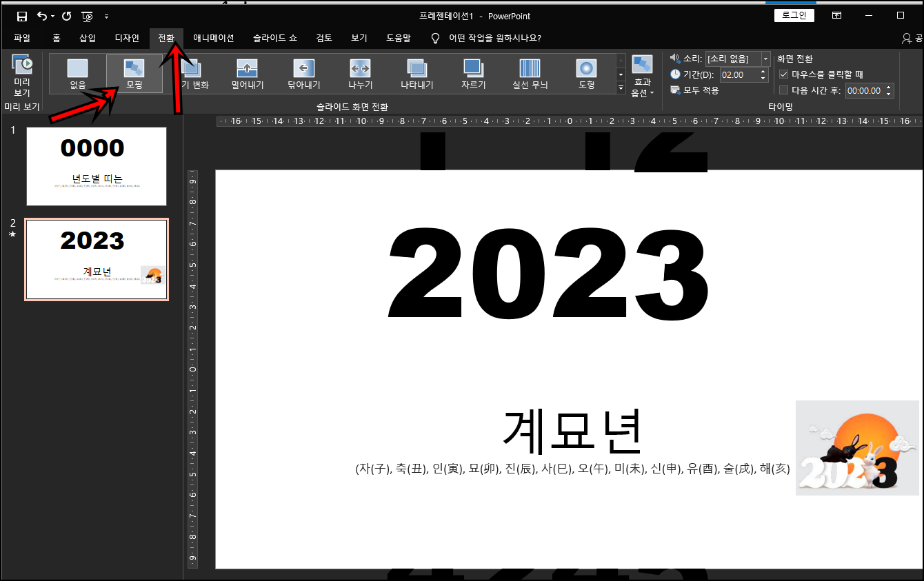Uncheck the 마우스를 클릭할 때 checkbox
Viewport: 924px width, 581px height.
pyautogui.click(x=783, y=74)
